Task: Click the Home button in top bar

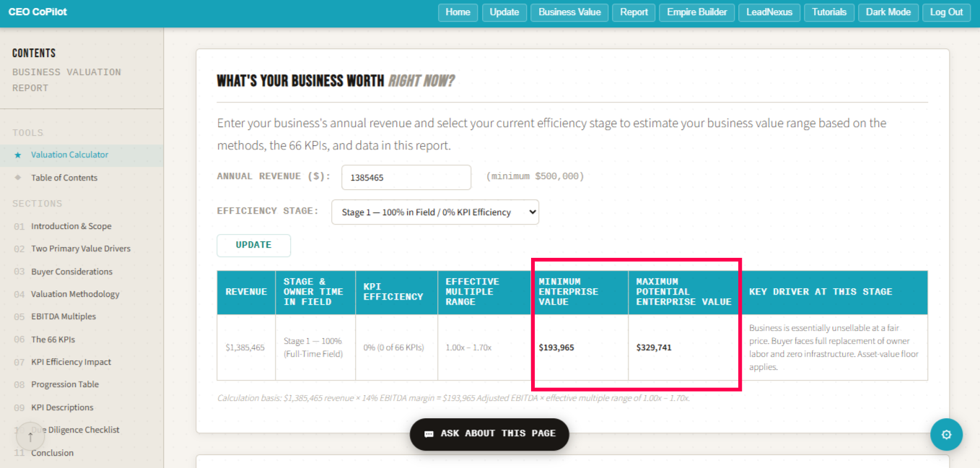Action: click(458, 12)
